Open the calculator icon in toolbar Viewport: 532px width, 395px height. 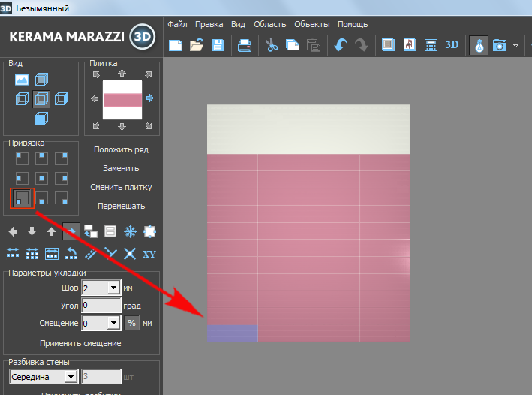point(431,45)
